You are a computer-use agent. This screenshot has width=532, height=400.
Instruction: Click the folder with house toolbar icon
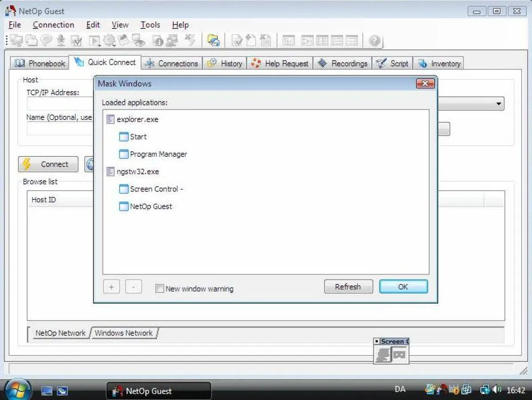[214, 41]
